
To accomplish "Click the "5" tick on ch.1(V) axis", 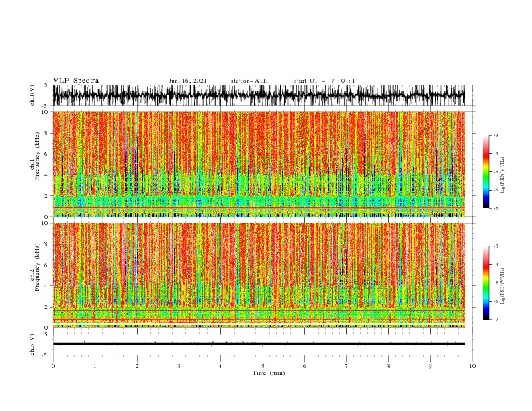I will pyautogui.click(x=46, y=85).
